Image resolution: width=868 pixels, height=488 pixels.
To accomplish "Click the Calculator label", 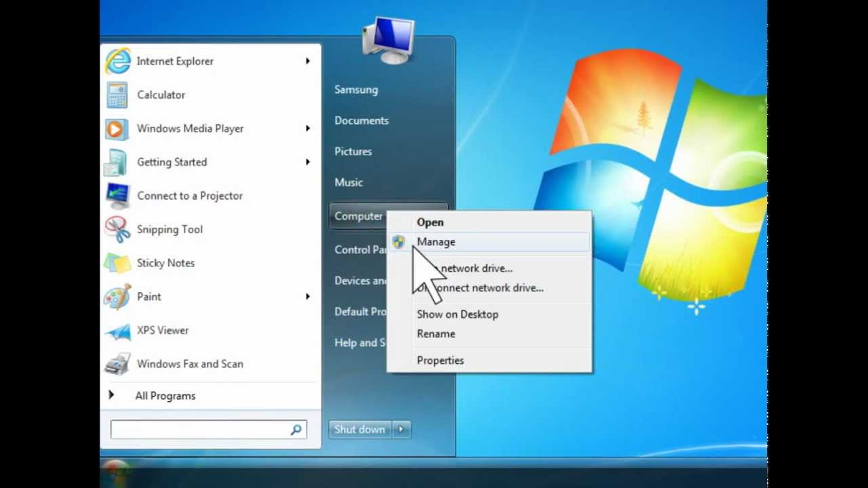I will tap(161, 95).
